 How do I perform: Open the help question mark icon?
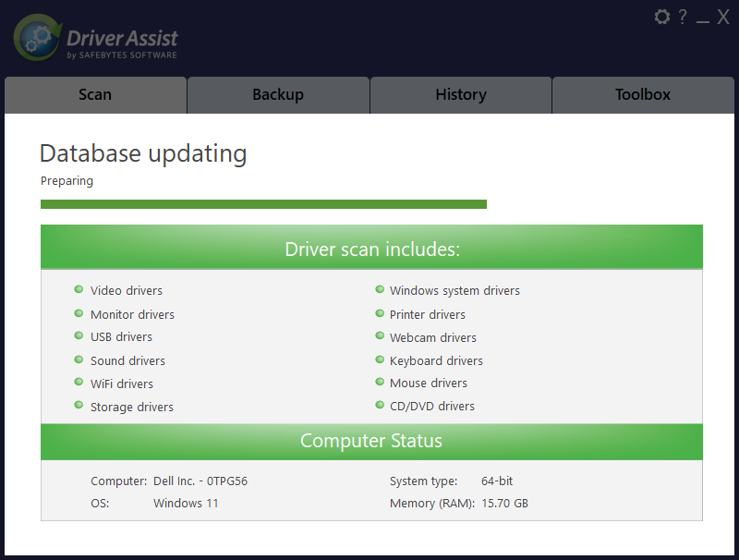682,16
